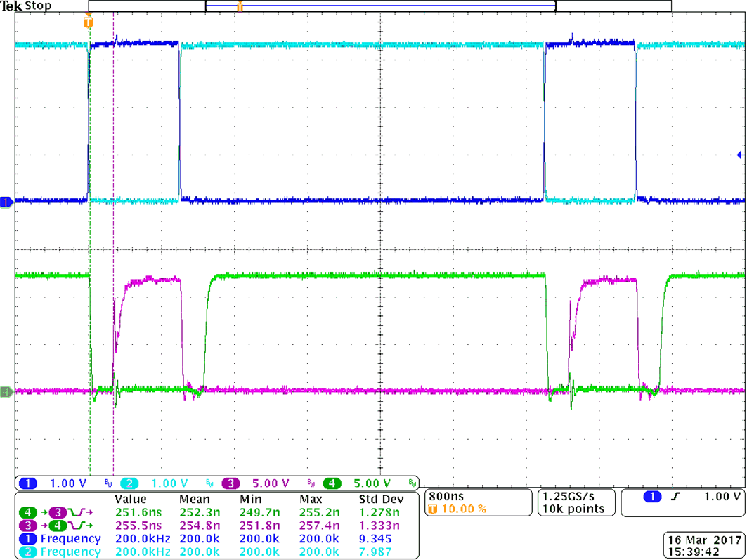This screenshot has height=560, width=747.
Task: Toggle the Bw bandwidth limit indicator for channel 4
Action: point(411,483)
